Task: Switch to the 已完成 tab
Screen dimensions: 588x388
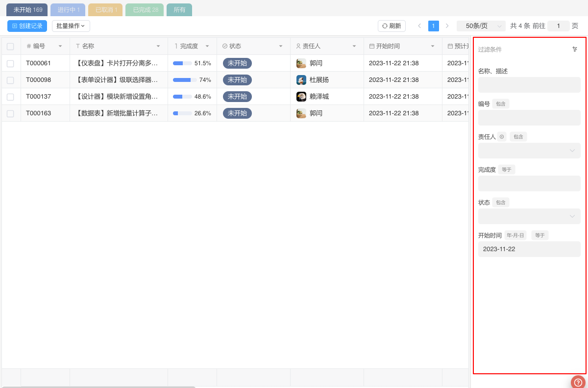Action: click(x=145, y=10)
